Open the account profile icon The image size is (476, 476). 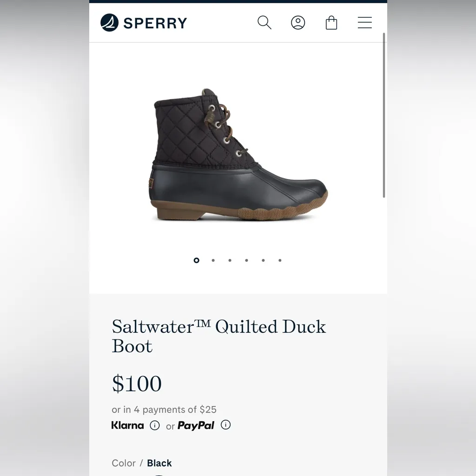coord(298,22)
